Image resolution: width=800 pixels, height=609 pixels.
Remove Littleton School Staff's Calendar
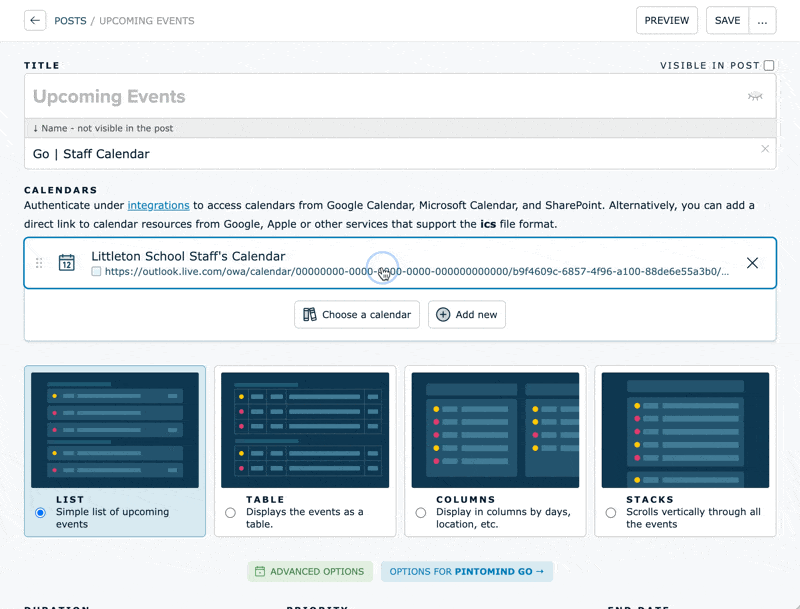752,263
